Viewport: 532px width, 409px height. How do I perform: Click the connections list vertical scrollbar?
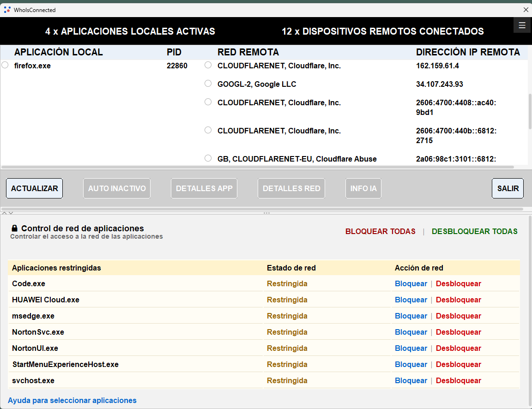pos(530,111)
